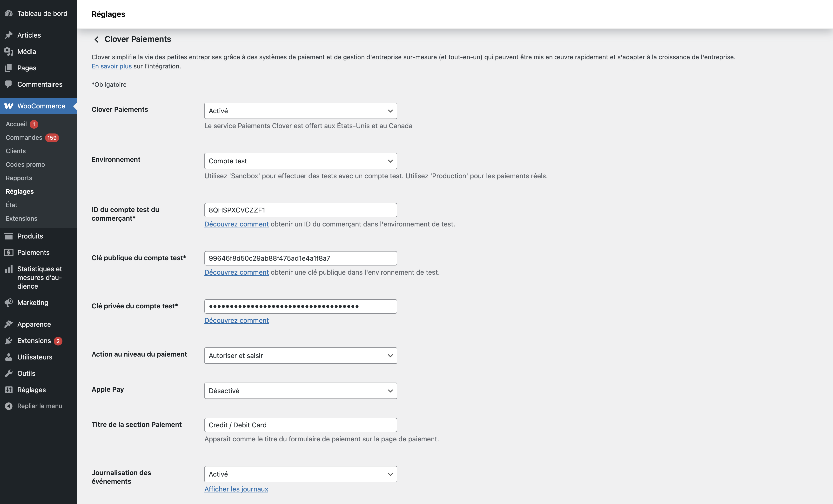This screenshot has width=833, height=504.
Task: Select Commandes in the WooCommerce menu
Action: tap(24, 138)
